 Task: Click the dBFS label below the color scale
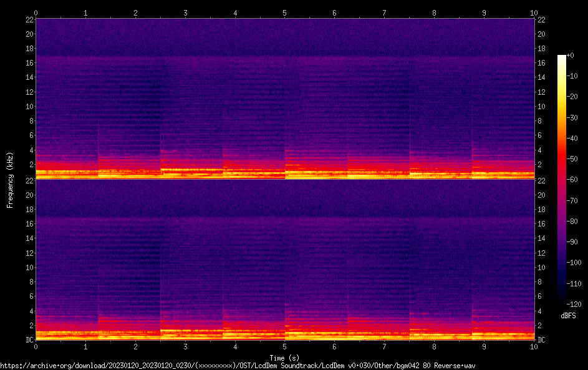568,316
